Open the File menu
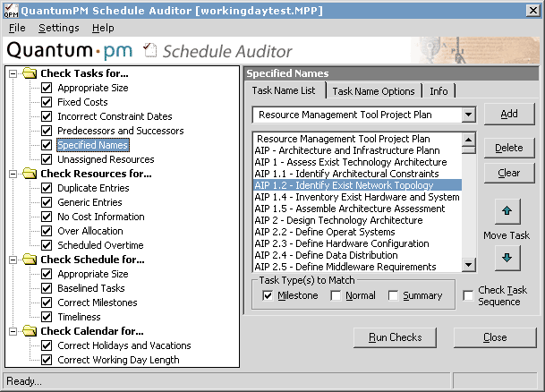Viewport: 545px width, 392px height. coord(17,28)
